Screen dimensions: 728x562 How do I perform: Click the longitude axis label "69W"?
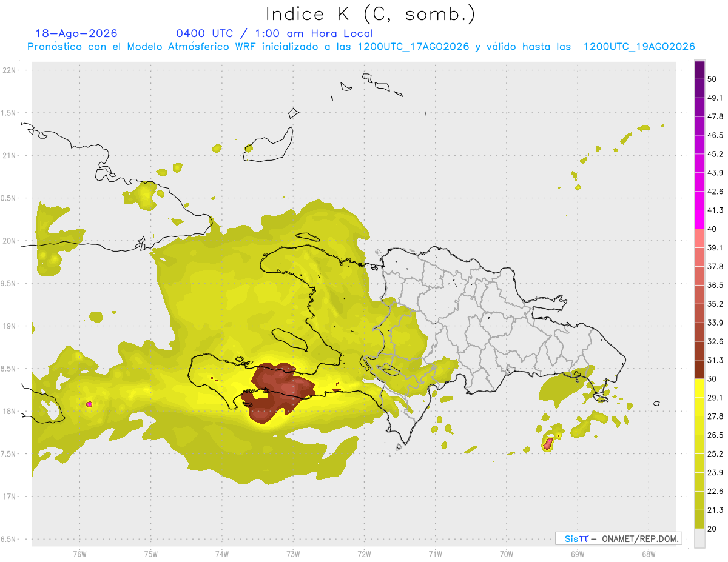[x=578, y=554]
